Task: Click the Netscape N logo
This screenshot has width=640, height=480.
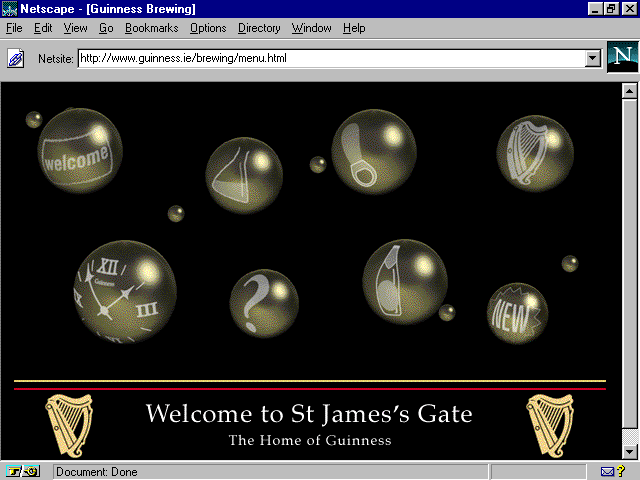Action: point(621,58)
